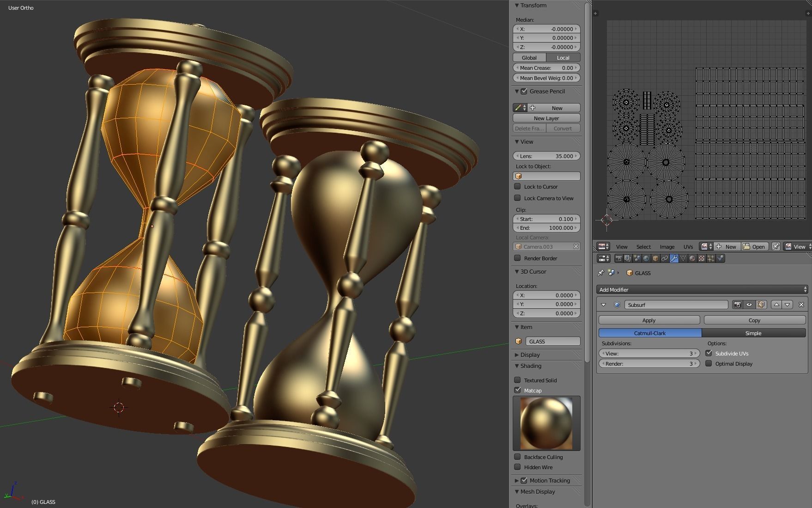The width and height of the screenshot is (812, 508).
Task: Collapse the 3D Cursor panel
Action: [517, 271]
